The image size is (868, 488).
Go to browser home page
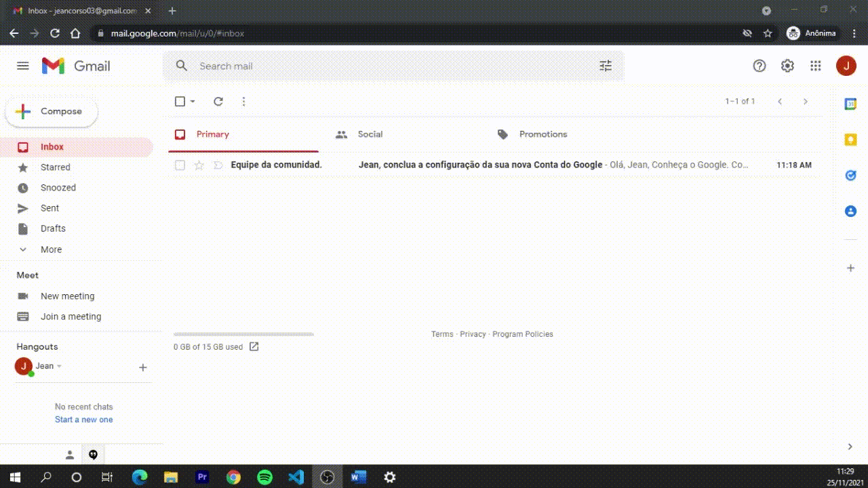tap(75, 33)
